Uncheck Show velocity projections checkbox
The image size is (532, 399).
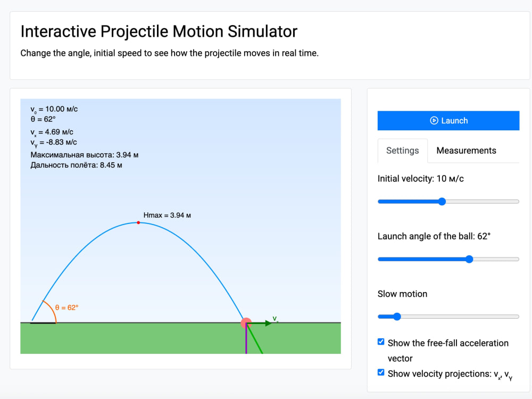pyautogui.click(x=381, y=372)
